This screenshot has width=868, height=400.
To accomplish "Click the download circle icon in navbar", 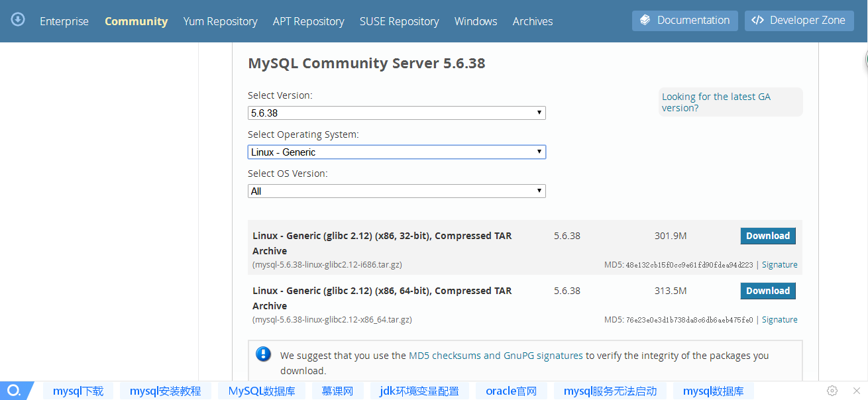I will point(18,20).
